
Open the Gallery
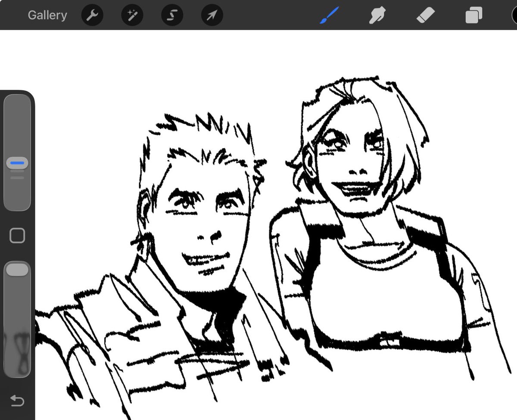pos(47,16)
